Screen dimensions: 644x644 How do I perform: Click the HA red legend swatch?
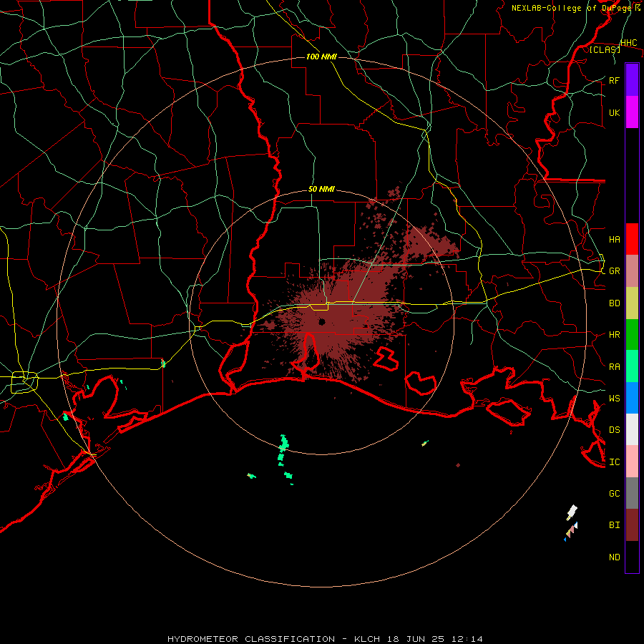tap(632, 239)
